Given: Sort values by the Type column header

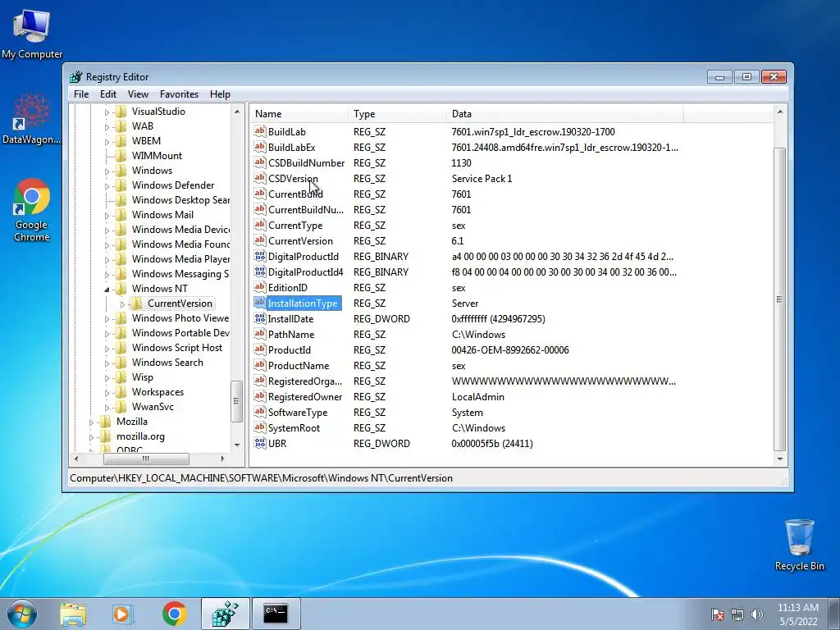Looking at the screenshot, I should [x=397, y=113].
